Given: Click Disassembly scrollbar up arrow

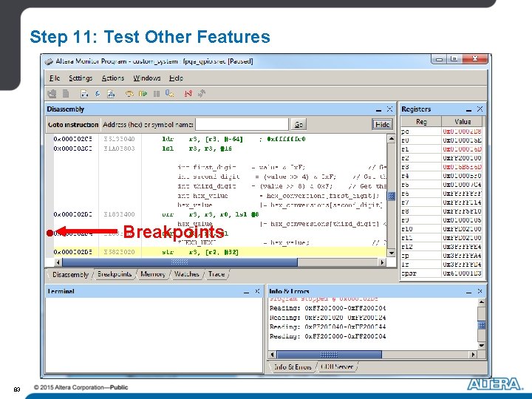Looking at the screenshot, I should pyautogui.click(x=391, y=138).
